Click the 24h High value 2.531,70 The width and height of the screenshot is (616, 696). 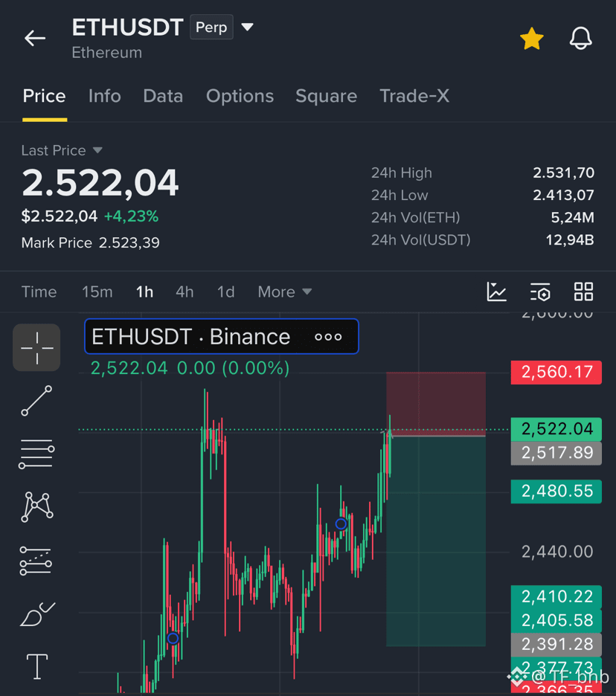tap(563, 173)
